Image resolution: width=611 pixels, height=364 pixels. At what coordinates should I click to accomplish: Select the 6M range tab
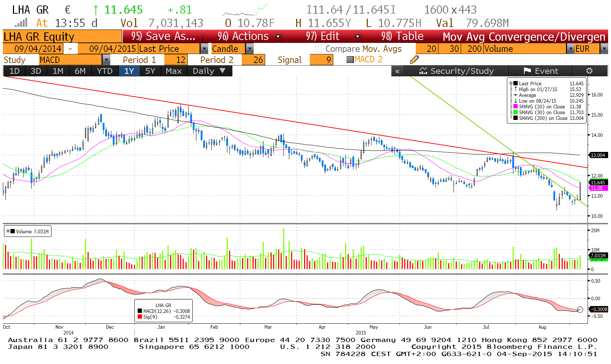pos(80,71)
